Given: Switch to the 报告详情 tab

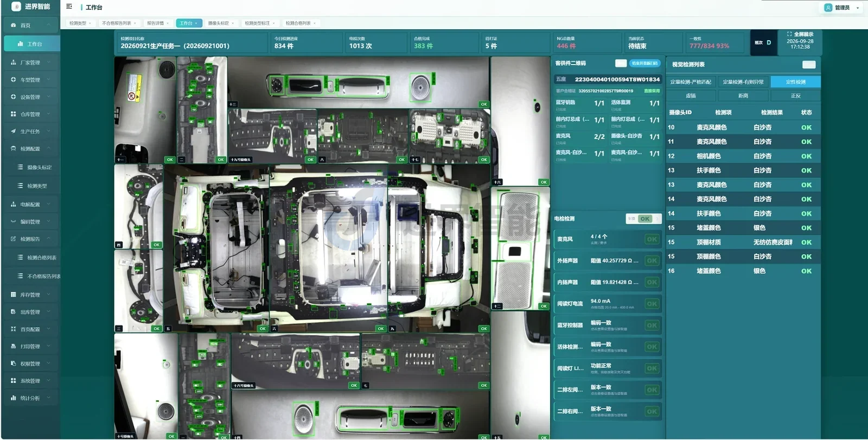Looking at the screenshot, I should tap(158, 23).
